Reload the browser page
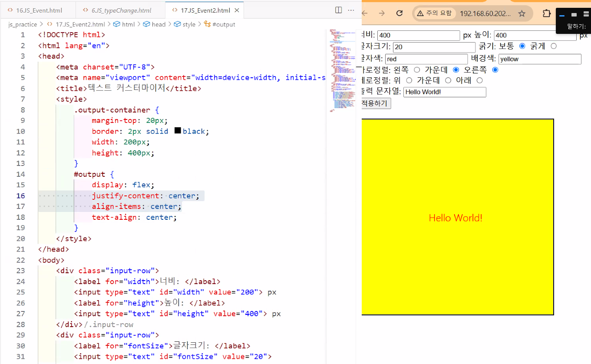The image size is (591, 364). [x=400, y=13]
